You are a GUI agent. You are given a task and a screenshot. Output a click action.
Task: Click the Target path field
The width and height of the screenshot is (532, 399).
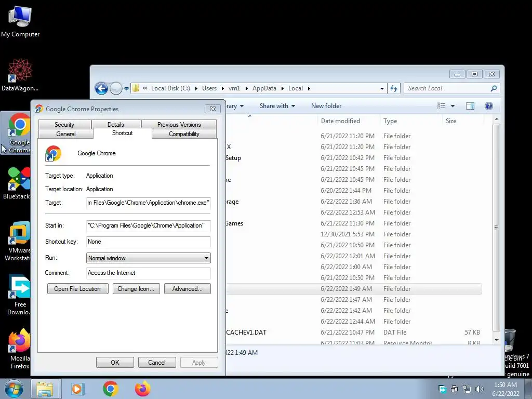click(148, 203)
